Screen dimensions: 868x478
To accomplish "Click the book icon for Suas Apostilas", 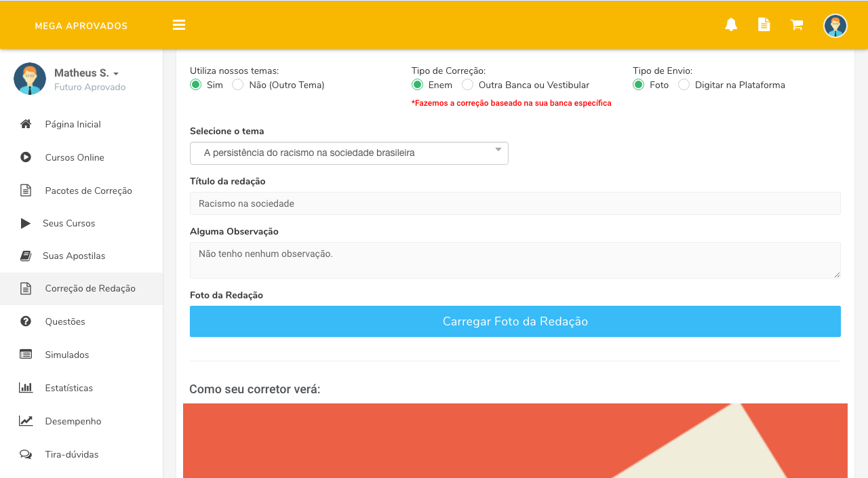I will pyautogui.click(x=26, y=256).
